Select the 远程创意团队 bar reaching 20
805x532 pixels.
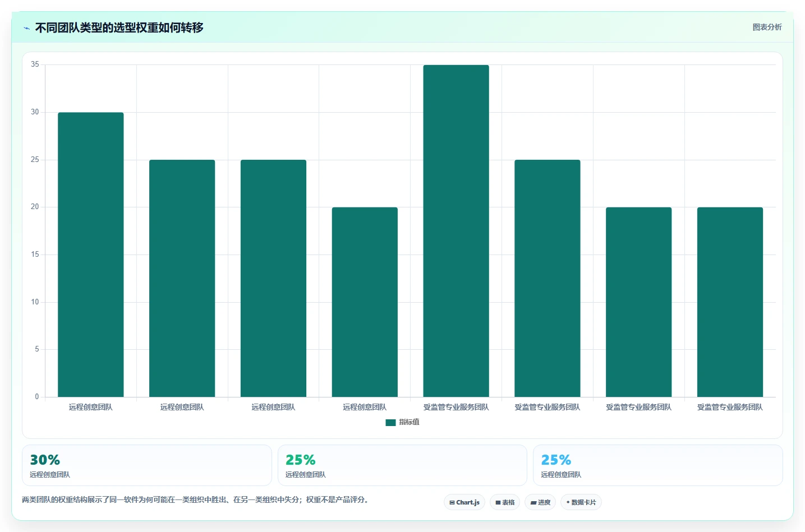pyautogui.click(x=365, y=302)
